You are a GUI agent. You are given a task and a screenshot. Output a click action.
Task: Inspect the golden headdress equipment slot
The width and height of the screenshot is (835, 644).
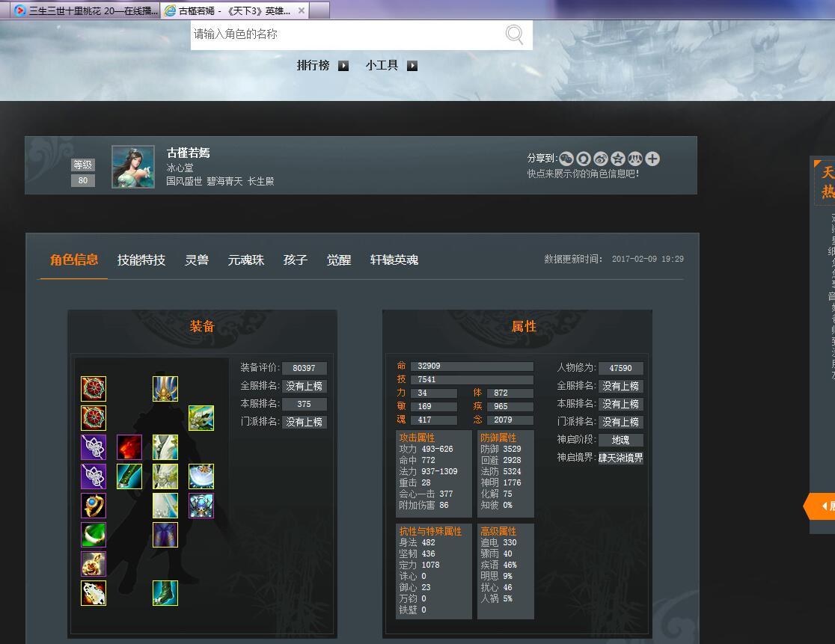coord(165,389)
